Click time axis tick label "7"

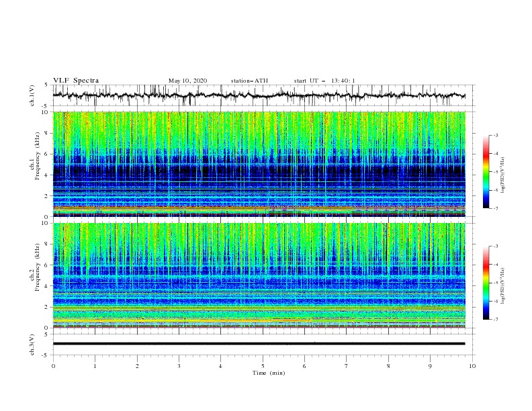click(x=347, y=366)
